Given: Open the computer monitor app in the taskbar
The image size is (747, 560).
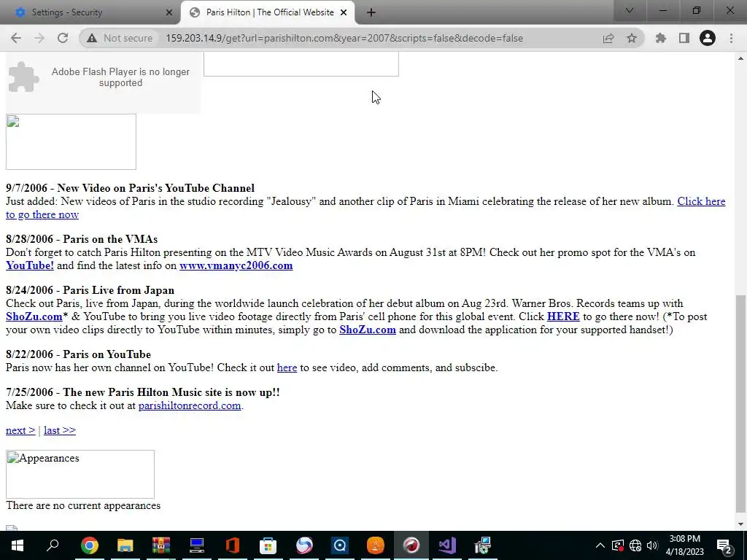Looking at the screenshot, I should pos(197,545).
